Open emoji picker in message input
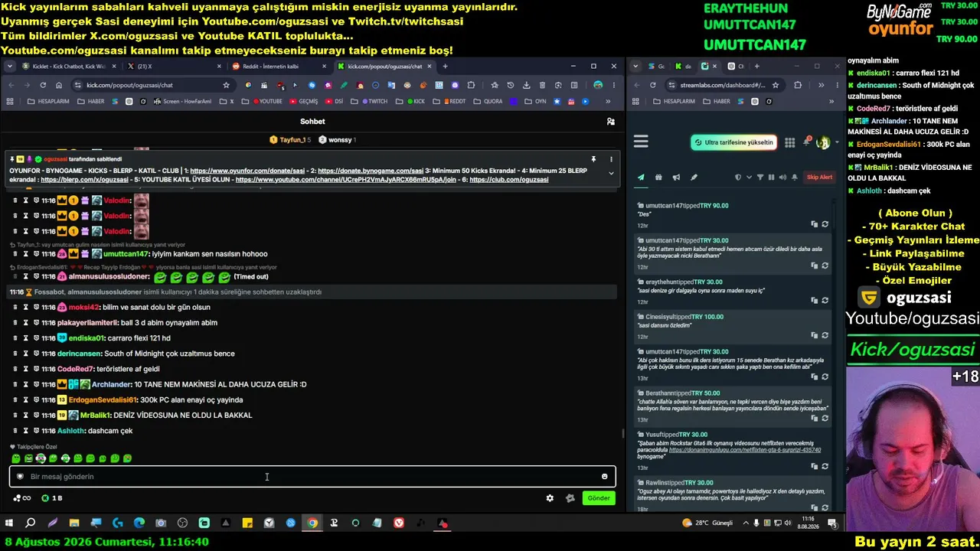 tap(605, 477)
